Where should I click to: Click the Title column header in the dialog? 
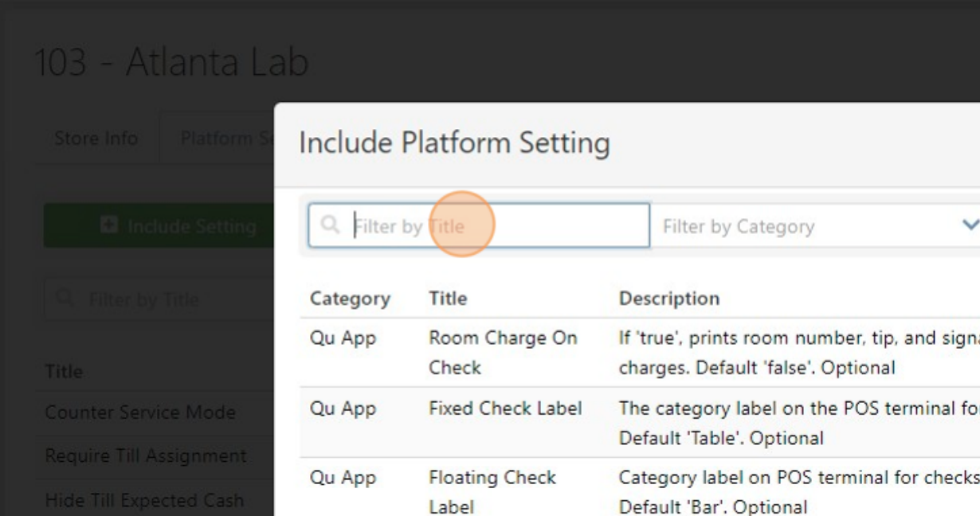[448, 299]
